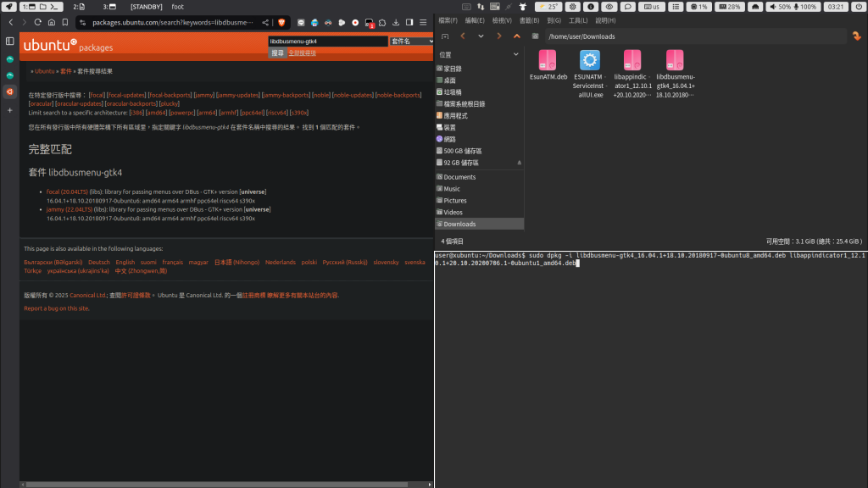The width and height of the screenshot is (868, 488).
Task: Click Report a bug on this site
Action: coord(57,308)
